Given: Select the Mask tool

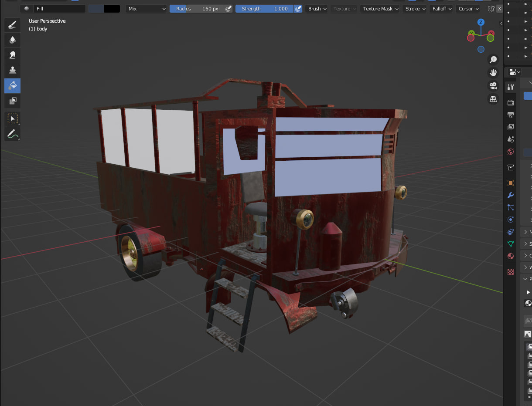Looking at the screenshot, I should click(x=13, y=101).
